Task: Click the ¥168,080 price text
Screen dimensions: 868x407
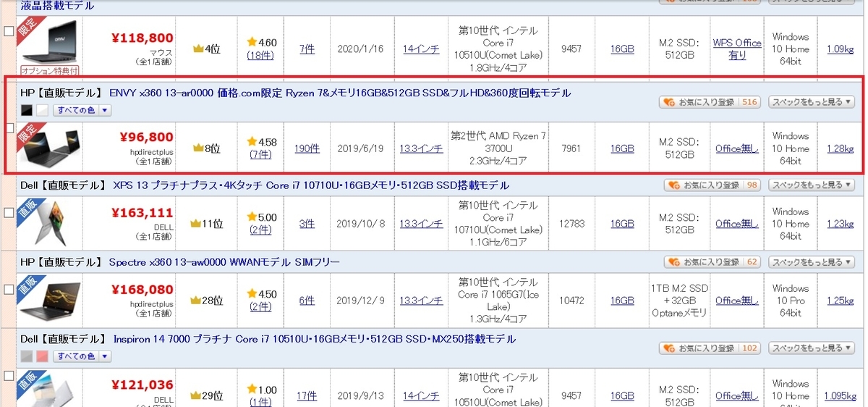Action: click(142, 290)
